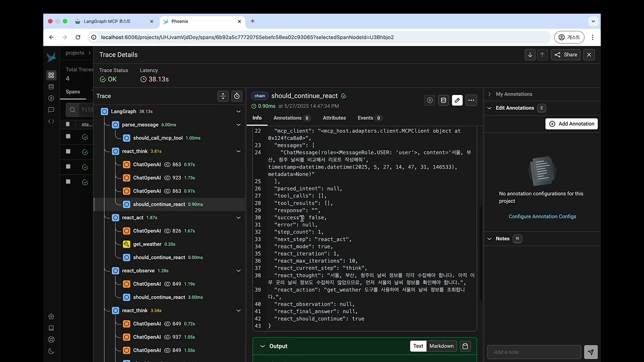The width and height of the screenshot is (644, 362).
Task: Switch to the Annotations tab
Action: click(292, 118)
